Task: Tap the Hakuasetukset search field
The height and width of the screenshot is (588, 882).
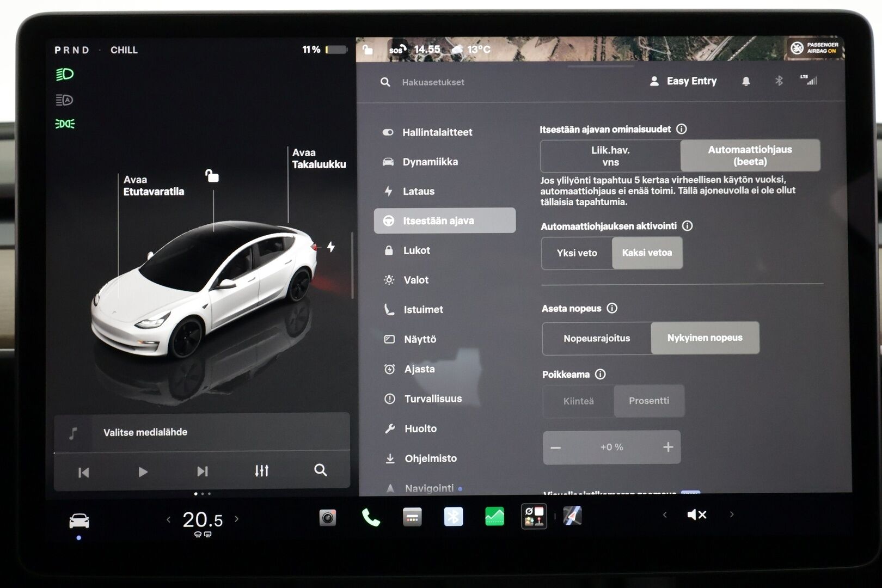Action: [433, 82]
